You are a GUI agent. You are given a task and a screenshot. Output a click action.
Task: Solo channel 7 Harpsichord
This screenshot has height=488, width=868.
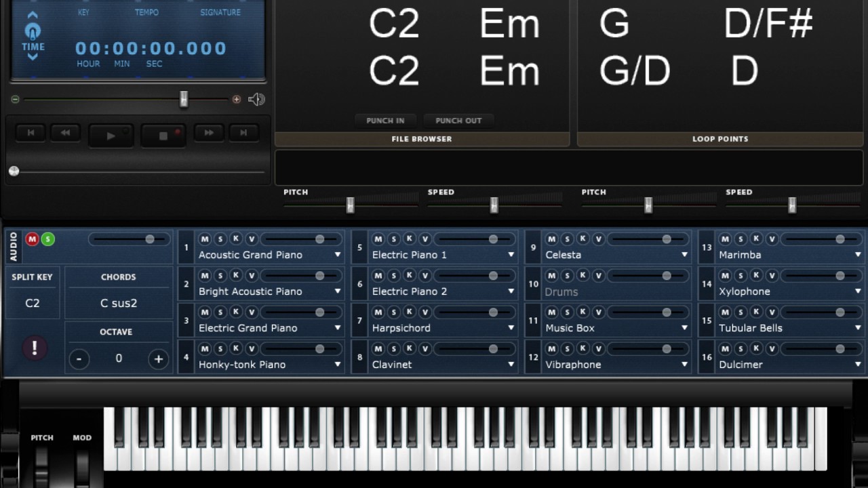[x=394, y=312]
